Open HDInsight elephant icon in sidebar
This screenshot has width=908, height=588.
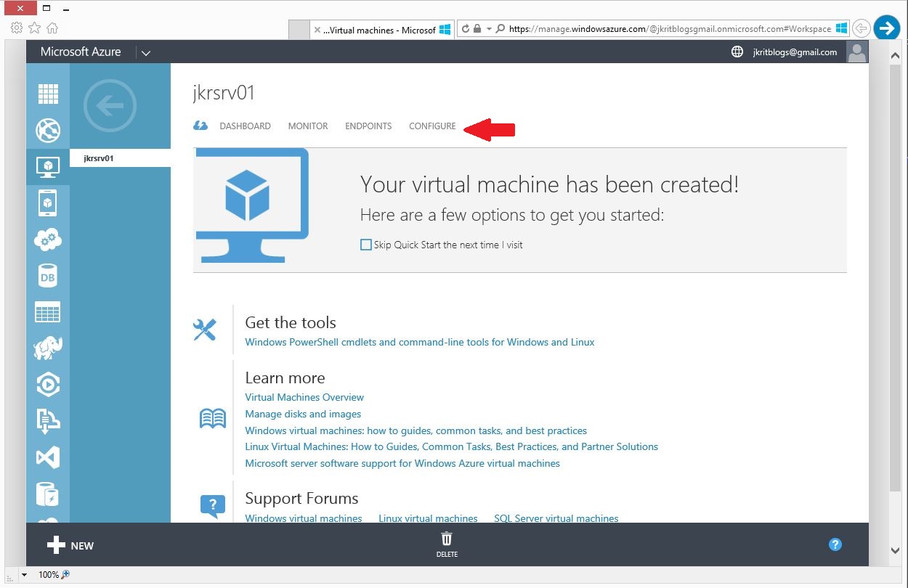pos(48,348)
